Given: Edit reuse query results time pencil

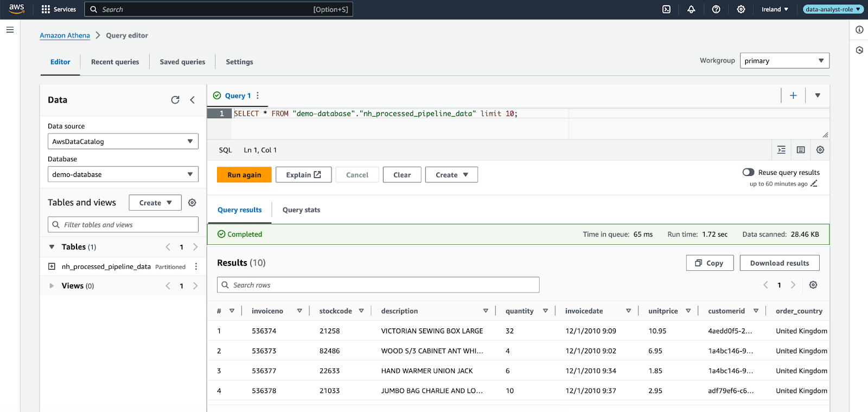Looking at the screenshot, I should [x=814, y=184].
